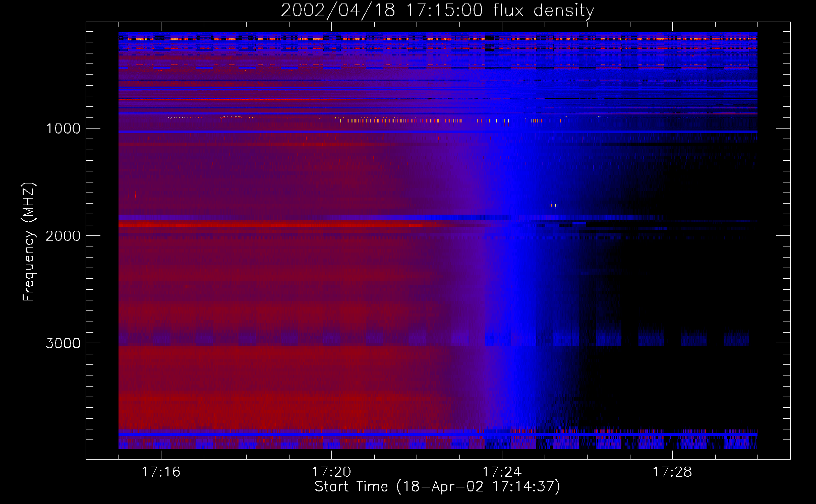Click the '2000' frequency tick label
The image size is (816, 504).
[x=63, y=236]
